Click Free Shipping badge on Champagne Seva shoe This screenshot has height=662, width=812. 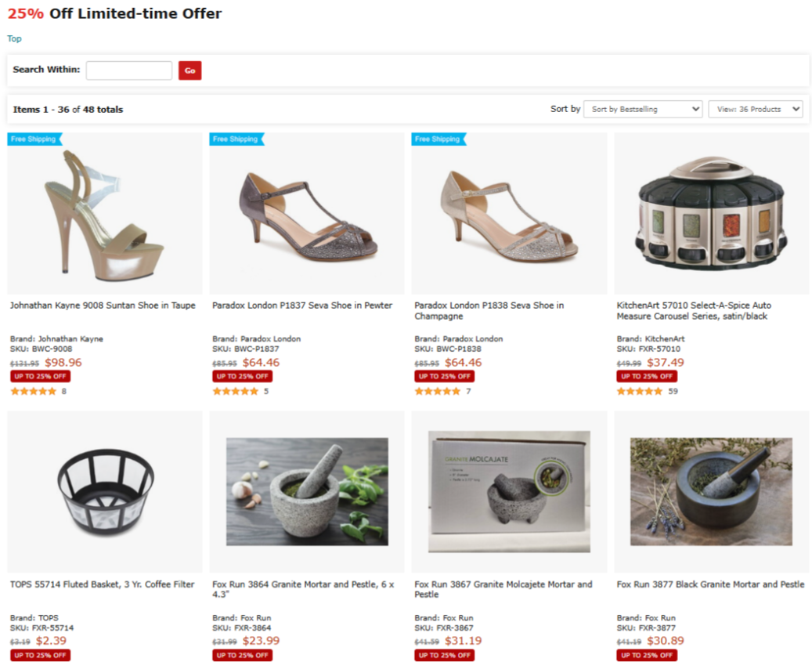tap(438, 139)
